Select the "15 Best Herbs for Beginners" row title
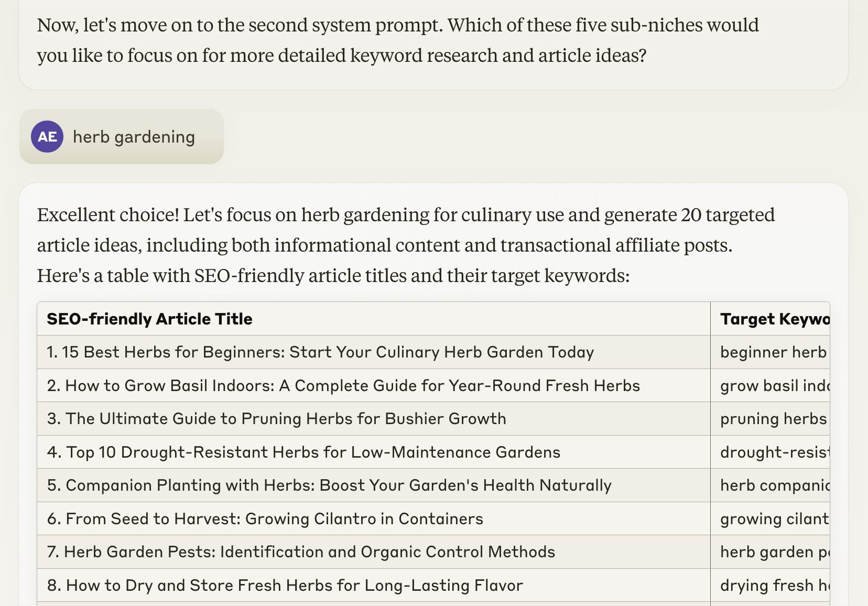Image resolution: width=868 pixels, height=606 pixels. 320,352
